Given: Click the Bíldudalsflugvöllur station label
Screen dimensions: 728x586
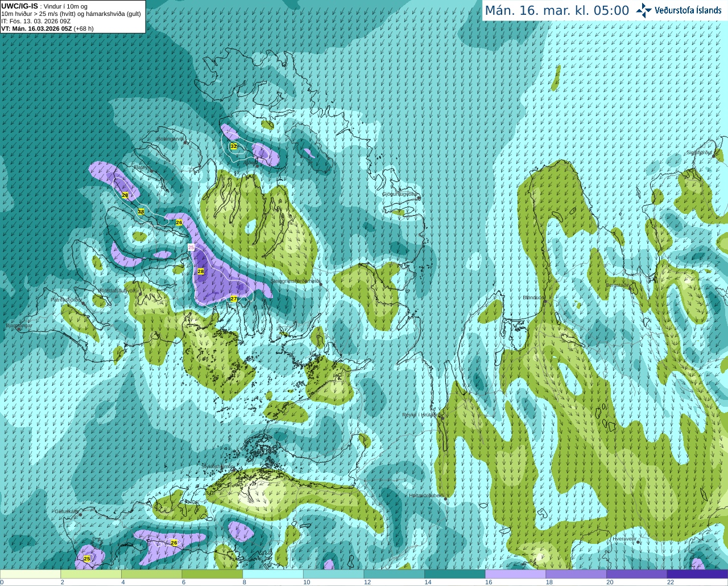Looking at the screenshot, I should click(x=118, y=290).
